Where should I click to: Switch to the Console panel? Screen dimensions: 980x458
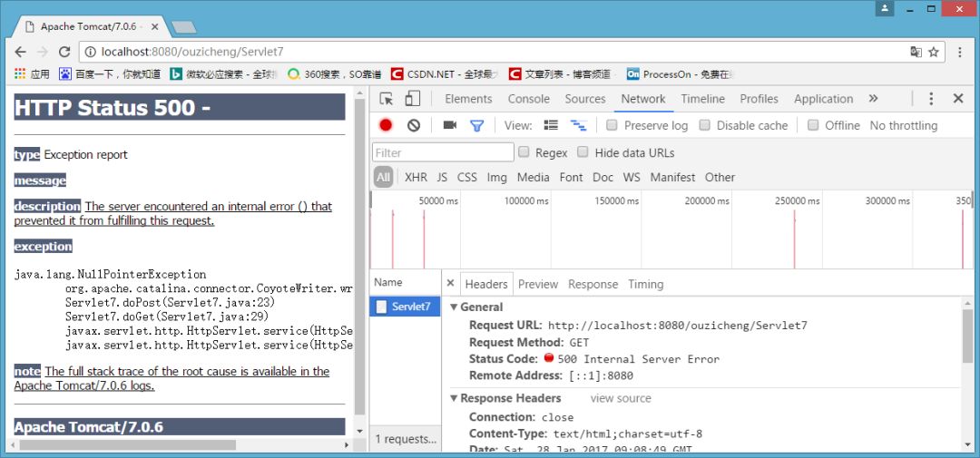529,99
